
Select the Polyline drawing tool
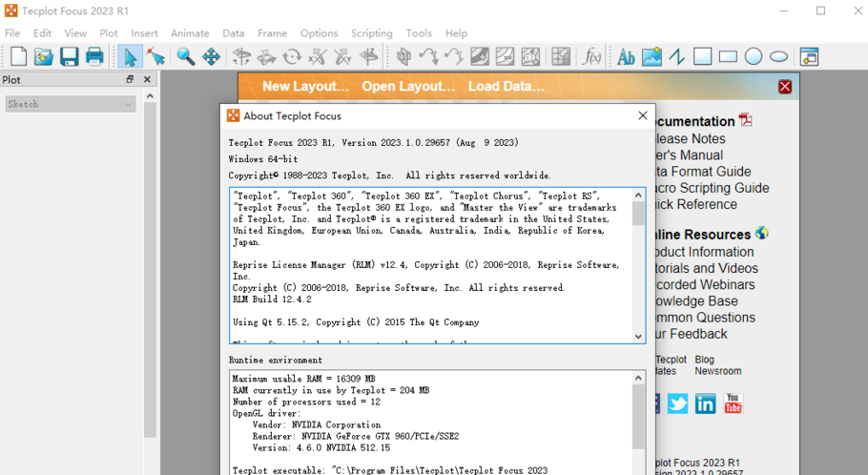pyautogui.click(x=677, y=56)
